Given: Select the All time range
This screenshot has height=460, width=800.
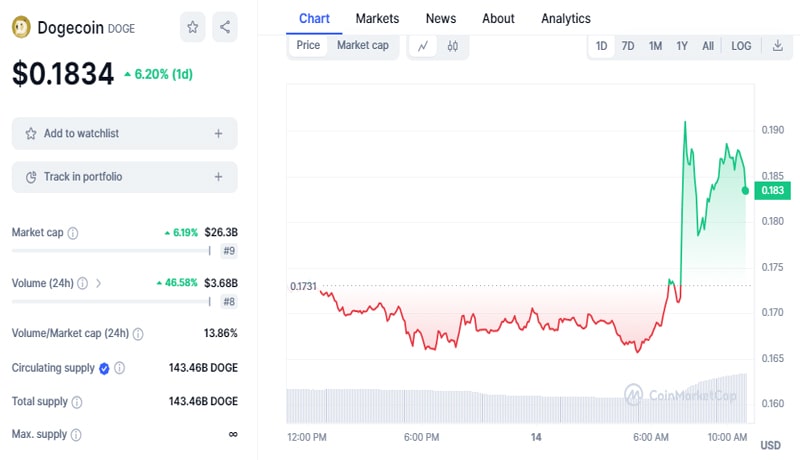Looking at the screenshot, I should click(708, 46).
